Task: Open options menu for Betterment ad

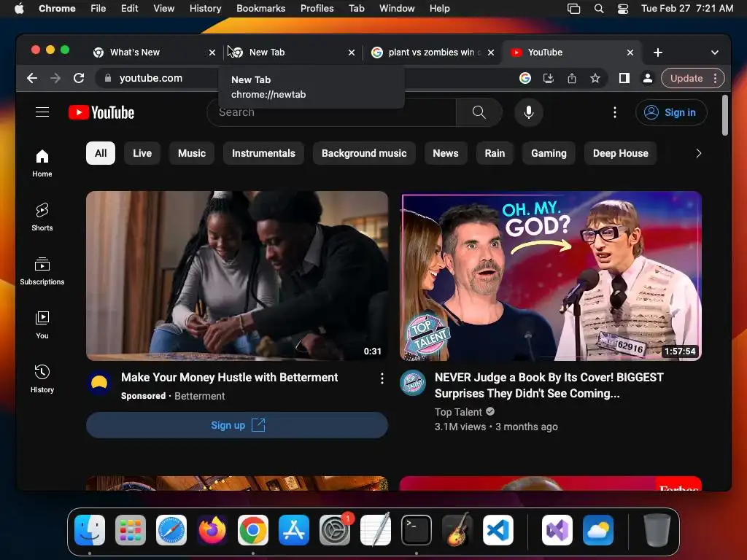Action: (382, 378)
